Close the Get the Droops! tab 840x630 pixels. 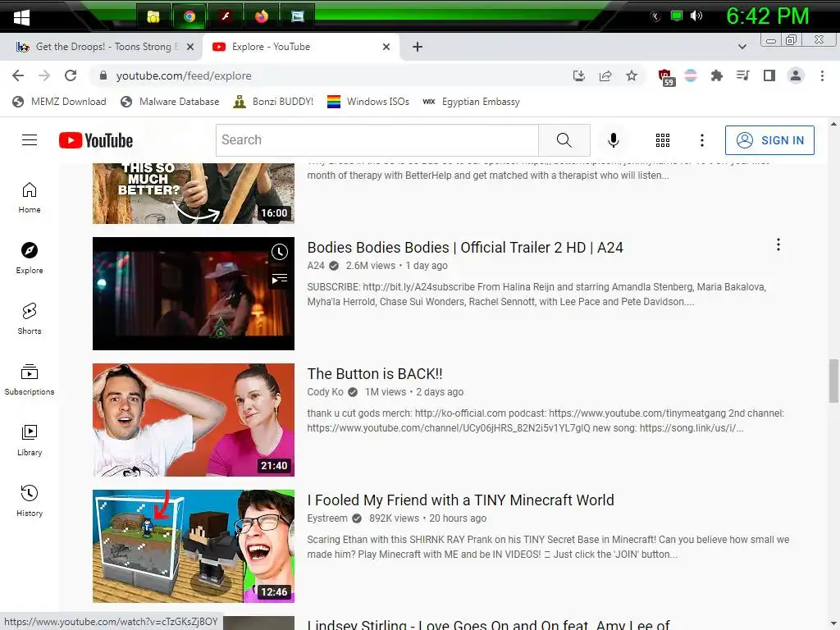point(190,47)
